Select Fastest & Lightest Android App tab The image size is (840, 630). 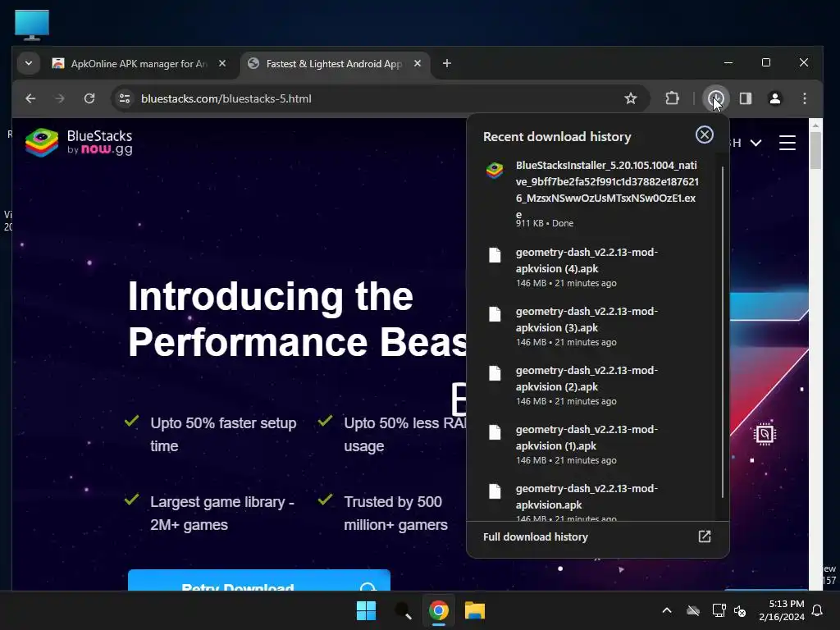[x=334, y=64]
